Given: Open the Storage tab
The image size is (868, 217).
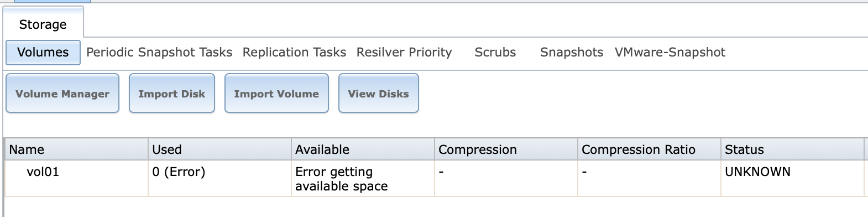Looking at the screenshot, I should tap(43, 24).
